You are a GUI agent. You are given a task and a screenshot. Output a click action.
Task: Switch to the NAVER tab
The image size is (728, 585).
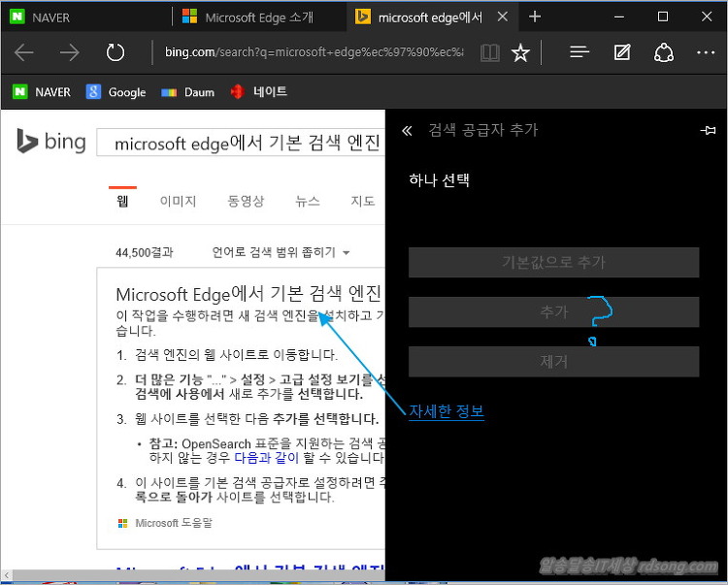[87, 16]
